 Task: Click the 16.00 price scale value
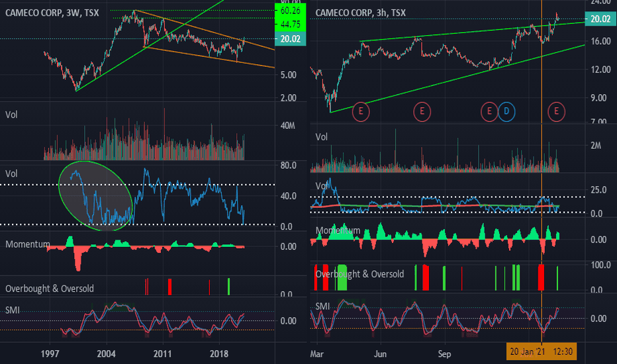click(x=600, y=41)
